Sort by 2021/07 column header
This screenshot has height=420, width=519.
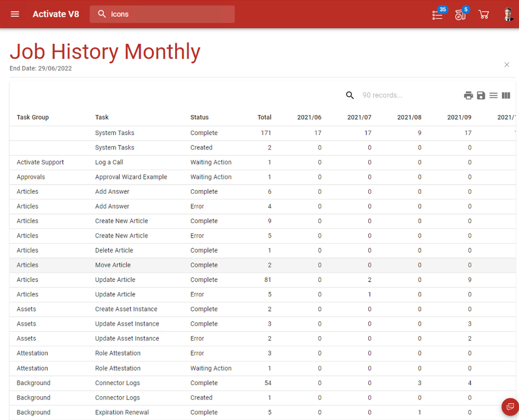[359, 117]
